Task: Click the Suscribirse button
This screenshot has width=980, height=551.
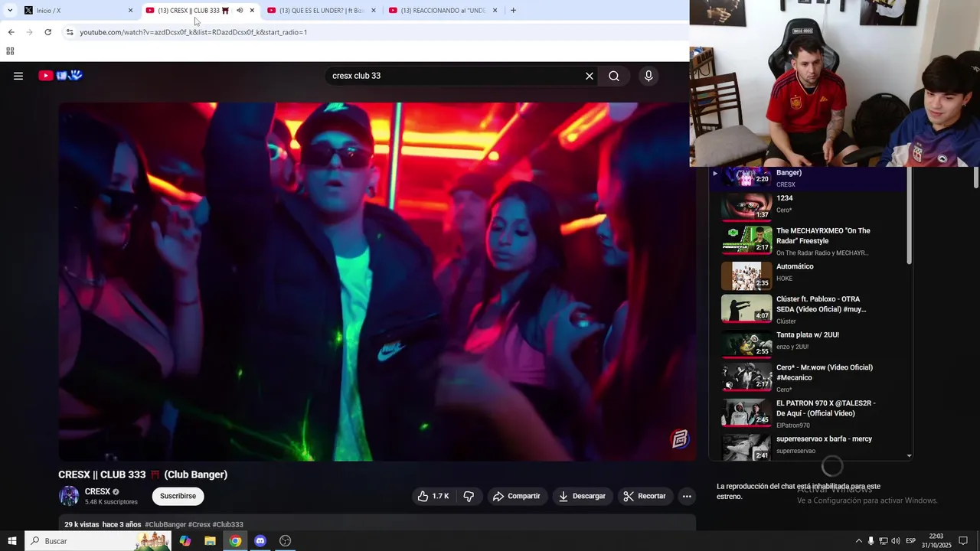Action: (178, 496)
